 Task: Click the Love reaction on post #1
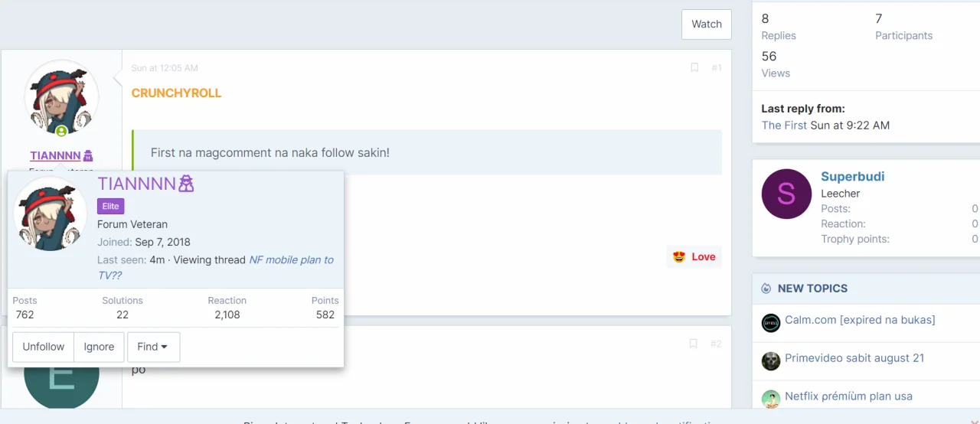(x=694, y=256)
